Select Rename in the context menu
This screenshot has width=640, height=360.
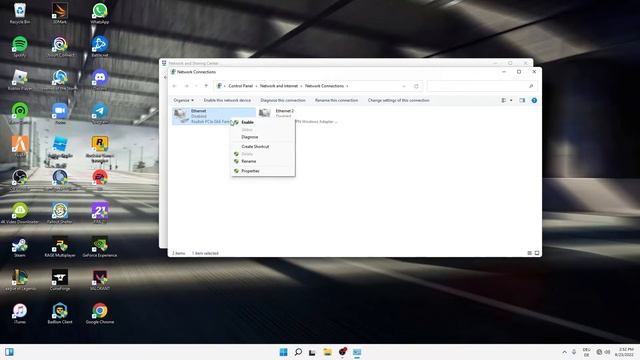coord(249,161)
